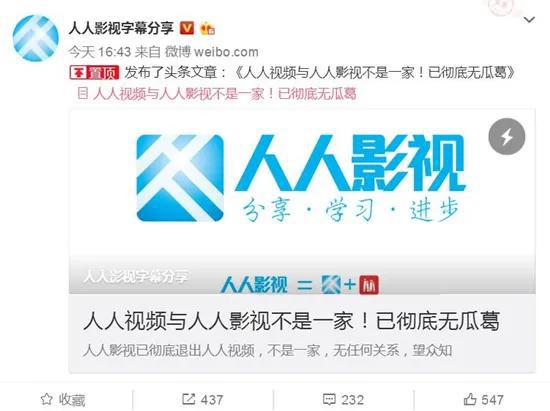Viewport: 550px width, 411px height.
Task: Click the 人人影视字幕分享 username
Action: (x=121, y=28)
